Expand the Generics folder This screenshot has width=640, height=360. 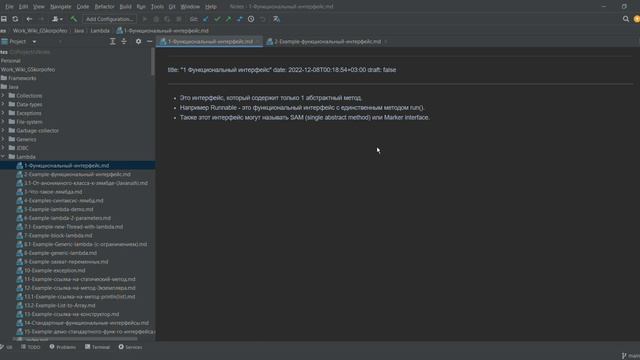point(3,139)
